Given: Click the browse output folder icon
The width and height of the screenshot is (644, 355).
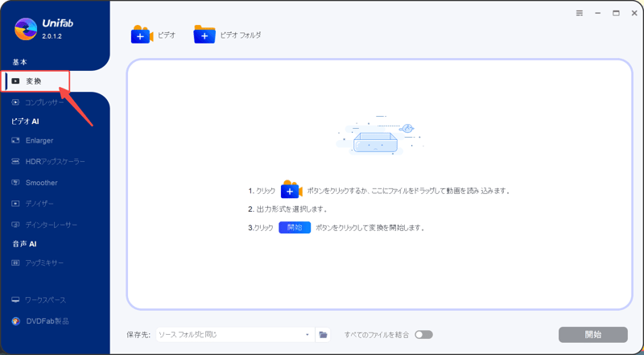Looking at the screenshot, I should click(x=323, y=334).
